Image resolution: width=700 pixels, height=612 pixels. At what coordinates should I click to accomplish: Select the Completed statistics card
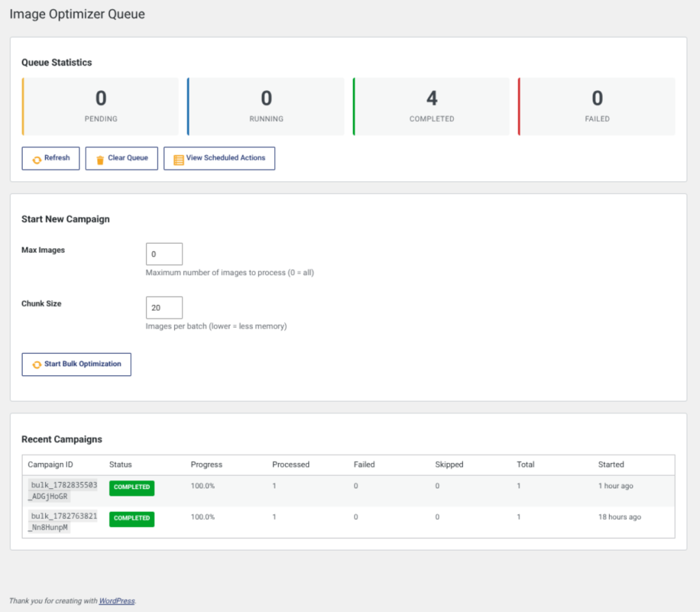431,106
